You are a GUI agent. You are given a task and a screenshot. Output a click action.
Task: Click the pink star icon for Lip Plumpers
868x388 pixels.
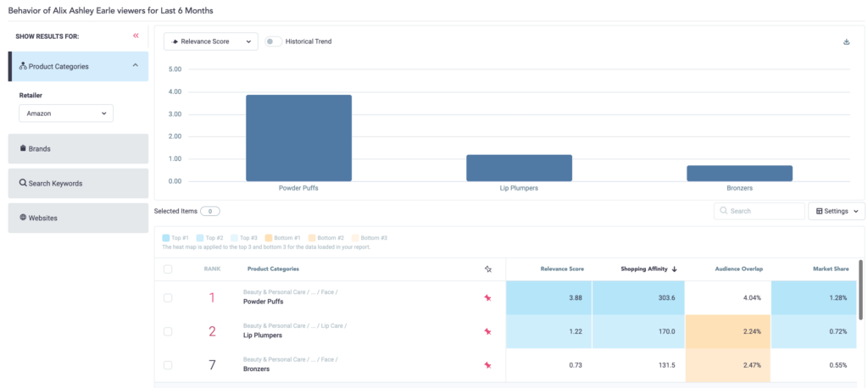click(487, 331)
